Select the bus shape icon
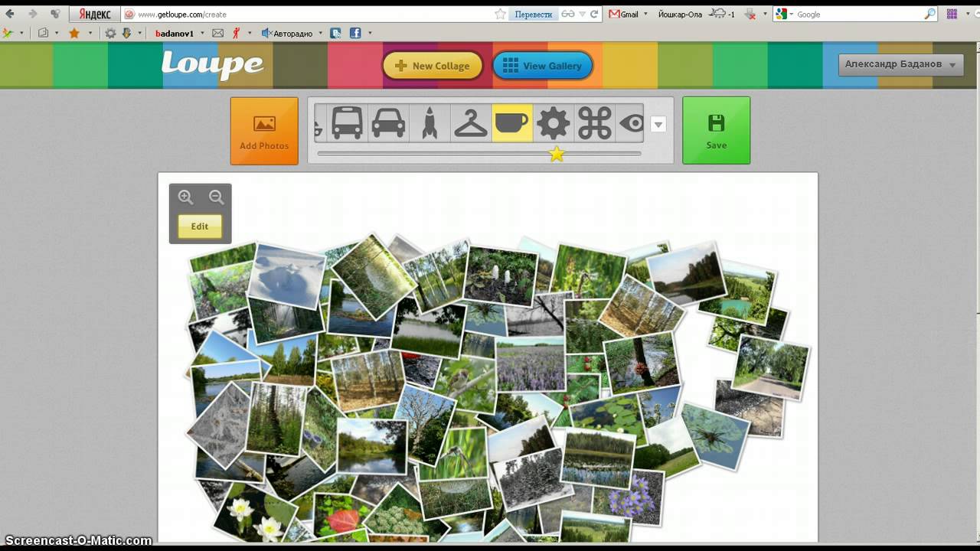The height and width of the screenshot is (551, 980). click(x=347, y=122)
